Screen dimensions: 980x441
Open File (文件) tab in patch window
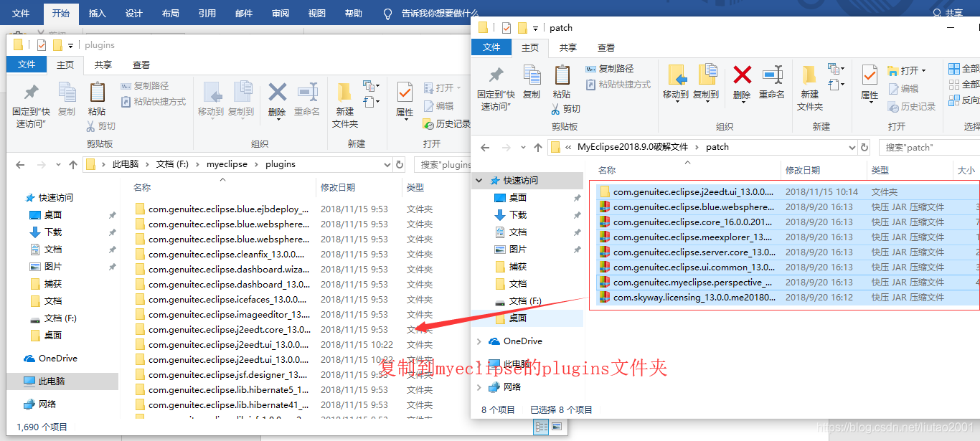[x=491, y=47]
